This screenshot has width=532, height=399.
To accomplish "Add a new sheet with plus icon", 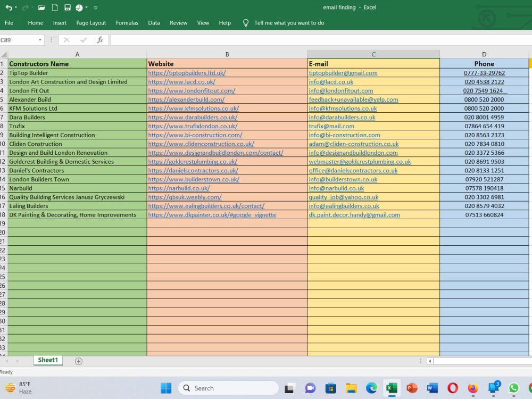I will [x=78, y=361].
